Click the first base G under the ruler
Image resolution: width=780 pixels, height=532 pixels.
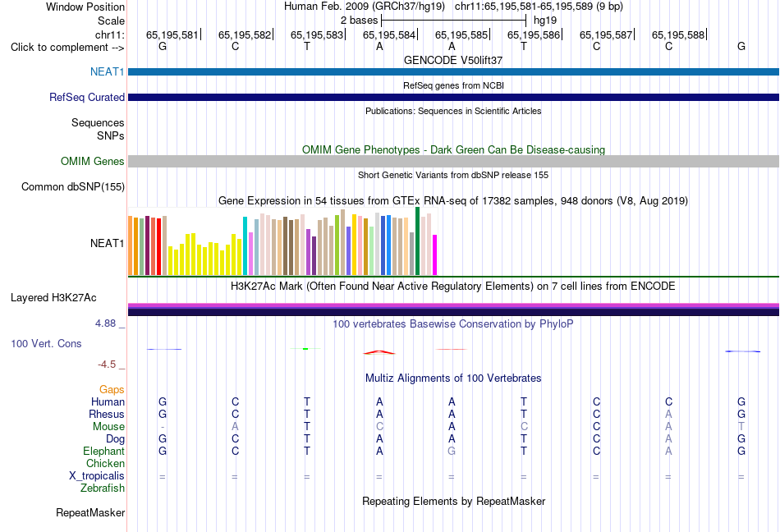tap(163, 46)
